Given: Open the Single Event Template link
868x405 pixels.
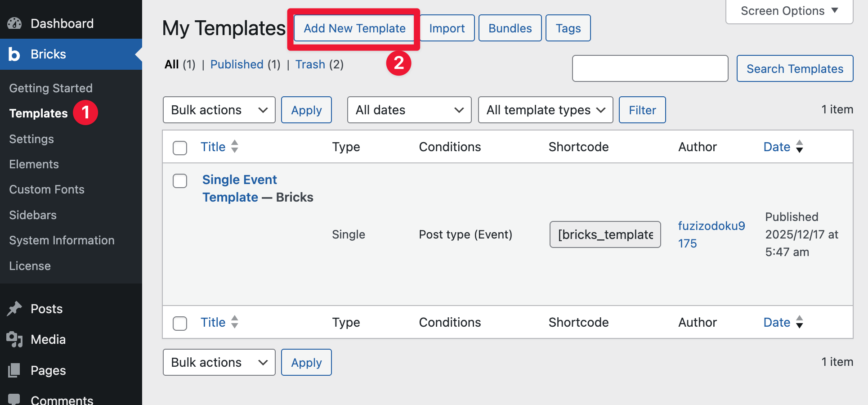Looking at the screenshot, I should click(240, 180).
